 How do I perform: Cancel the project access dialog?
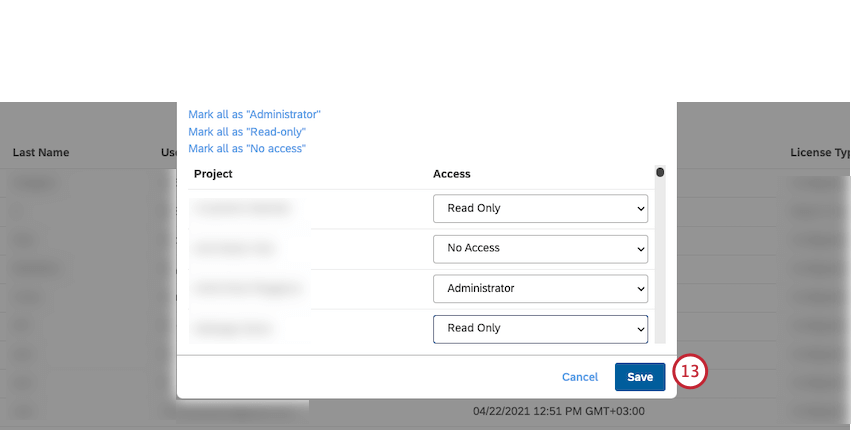[580, 377]
